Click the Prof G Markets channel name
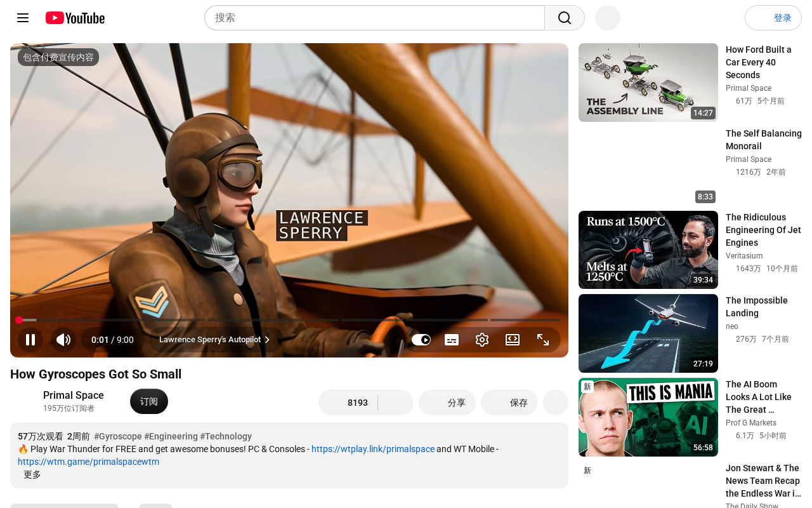This screenshot has height=508, width=812. pyautogui.click(x=751, y=423)
